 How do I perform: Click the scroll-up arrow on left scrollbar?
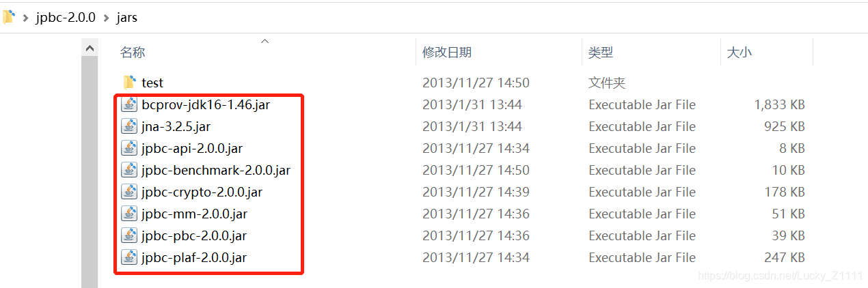tap(90, 48)
